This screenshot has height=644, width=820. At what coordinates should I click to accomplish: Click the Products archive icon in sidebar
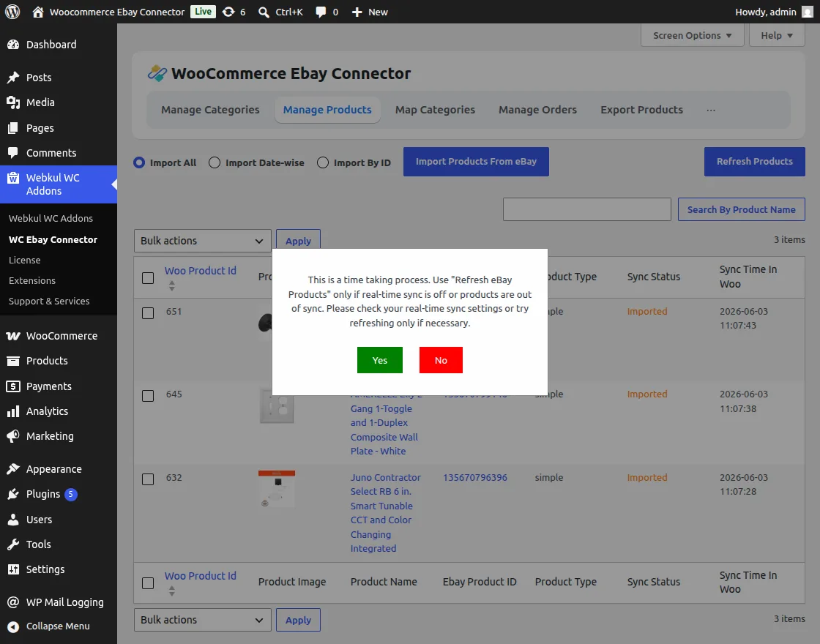point(13,361)
